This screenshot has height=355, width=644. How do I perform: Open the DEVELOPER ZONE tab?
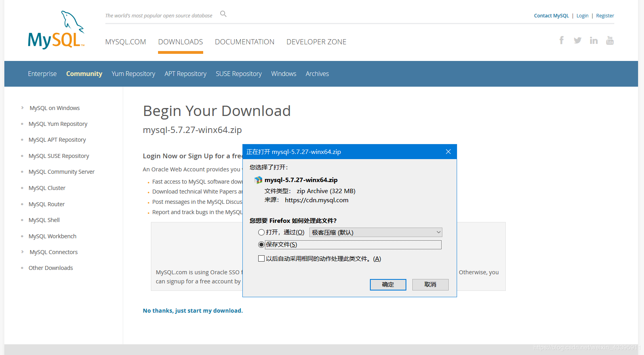click(316, 42)
